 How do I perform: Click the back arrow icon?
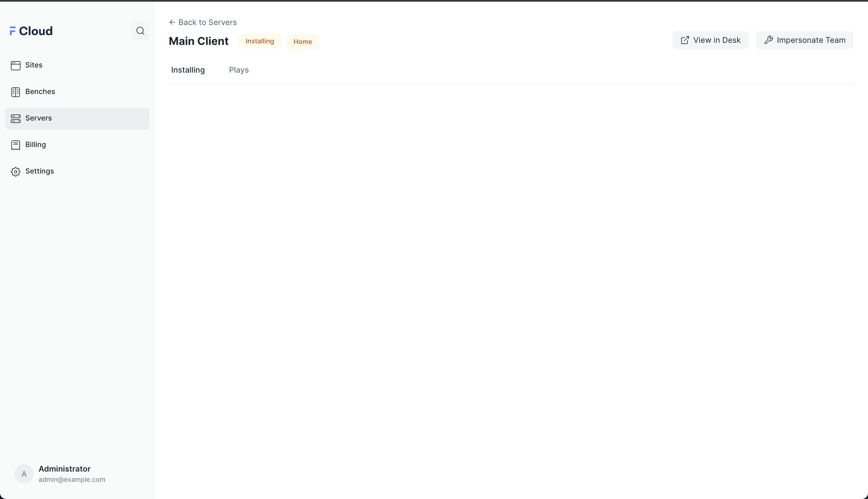tap(172, 22)
